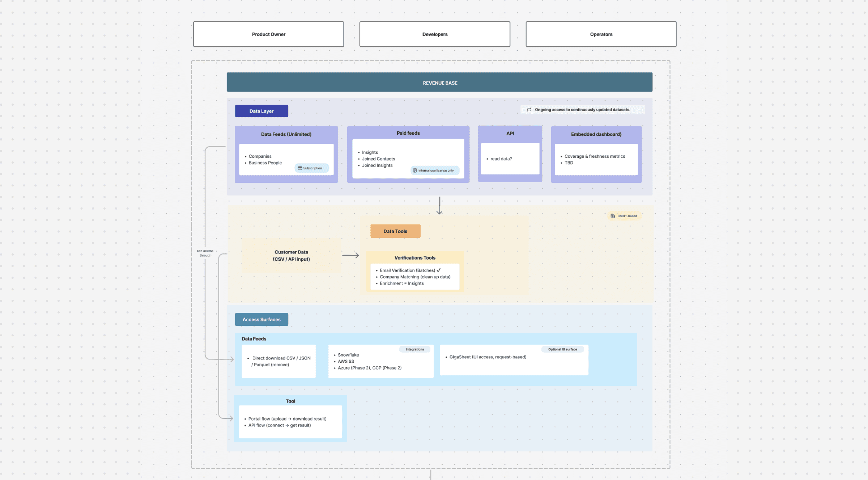Click the 'can access through' connector label
Screen dimensions: 868x480
[x=205, y=253]
